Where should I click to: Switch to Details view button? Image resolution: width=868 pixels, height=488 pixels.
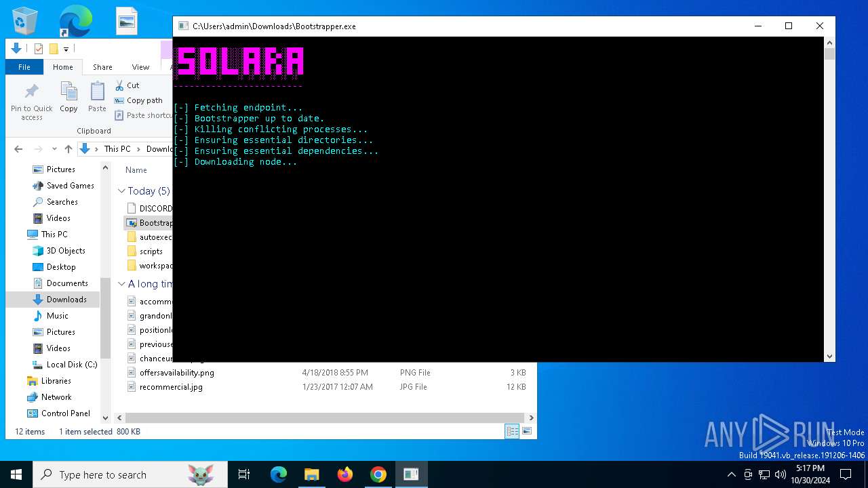(513, 431)
